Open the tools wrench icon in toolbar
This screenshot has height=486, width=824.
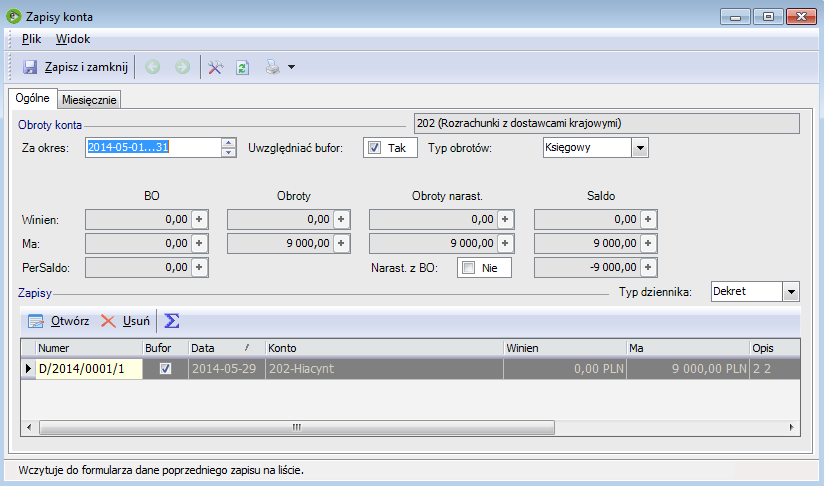[215, 67]
